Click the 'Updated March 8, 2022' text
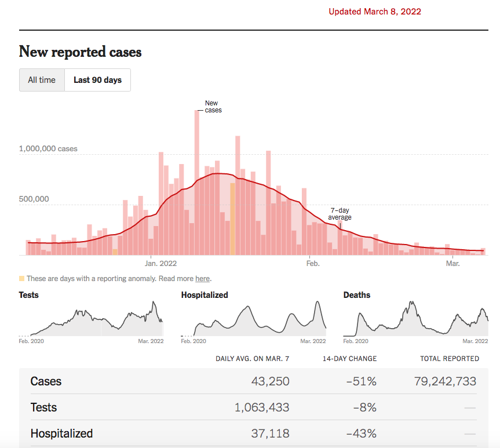This screenshot has height=448, width=500. pos(375,12)
